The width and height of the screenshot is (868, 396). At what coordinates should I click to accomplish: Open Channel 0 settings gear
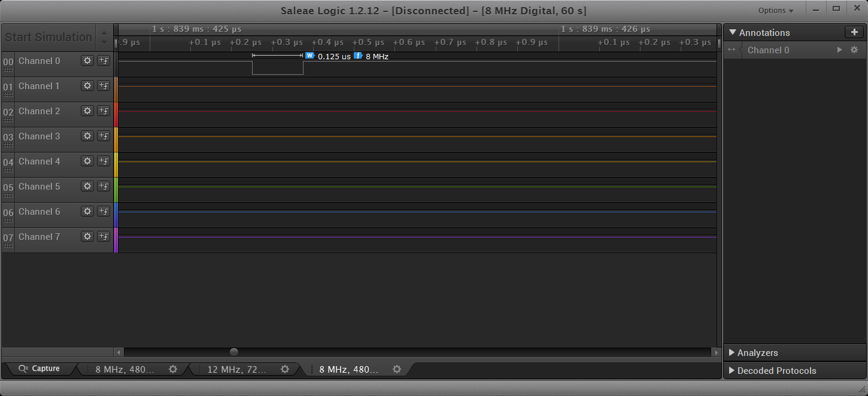pyautogui.click(x=87, y=60)
